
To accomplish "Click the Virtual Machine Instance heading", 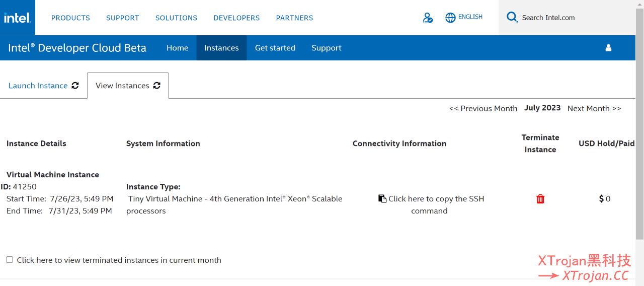I will [53, 175].
